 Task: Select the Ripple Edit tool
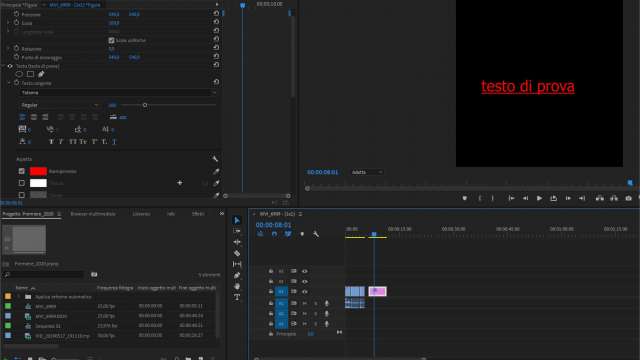[x=237, y=242]
